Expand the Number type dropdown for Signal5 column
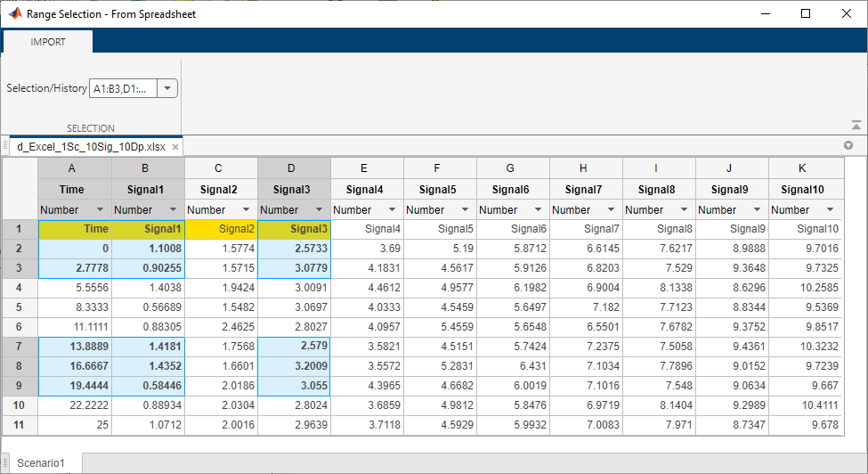The height and width of the screenshot is (474, 868). click(465, 210)
